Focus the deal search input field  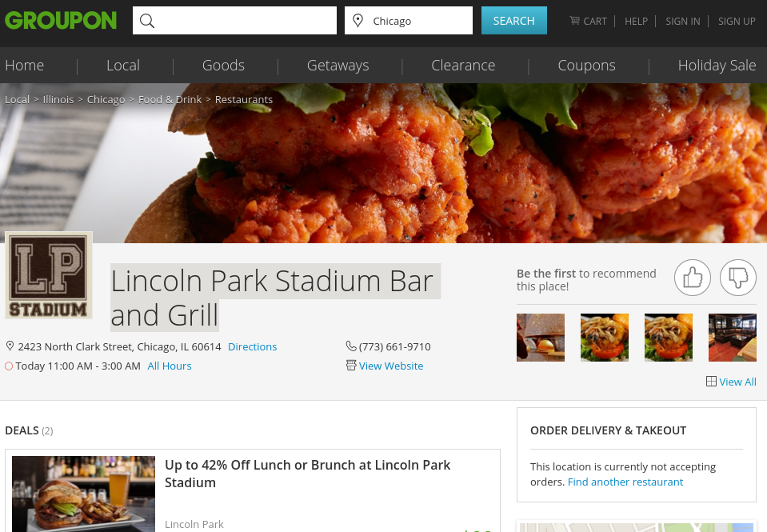tap(235, 21)
